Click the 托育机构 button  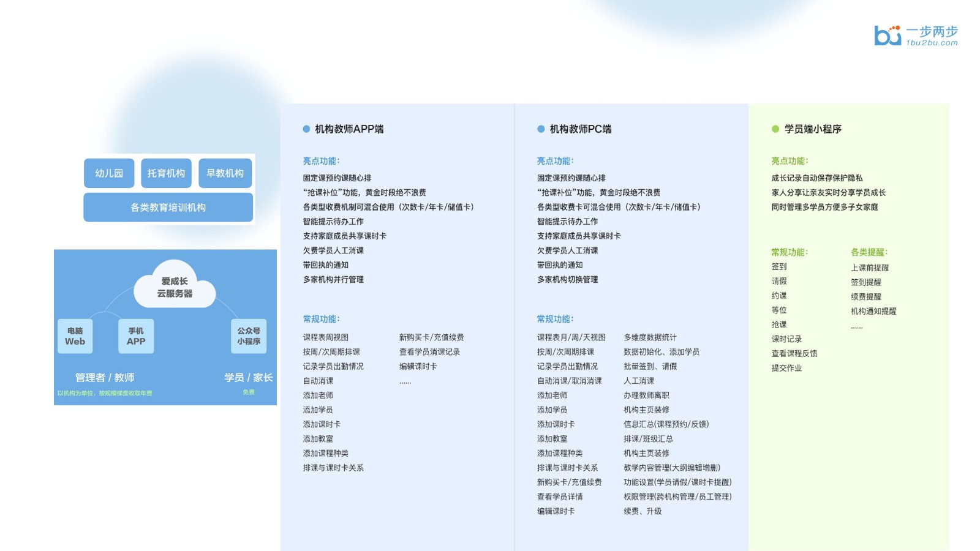click(166, 173)
